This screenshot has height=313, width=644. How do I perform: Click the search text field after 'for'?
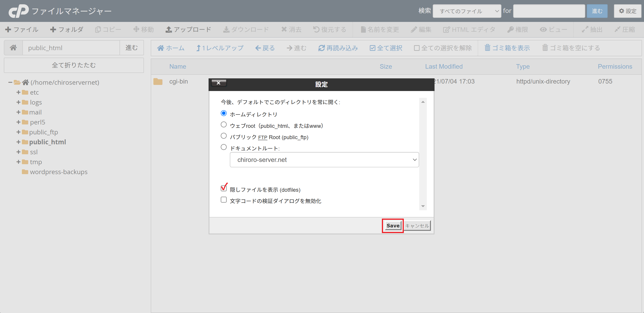point(549,11)
